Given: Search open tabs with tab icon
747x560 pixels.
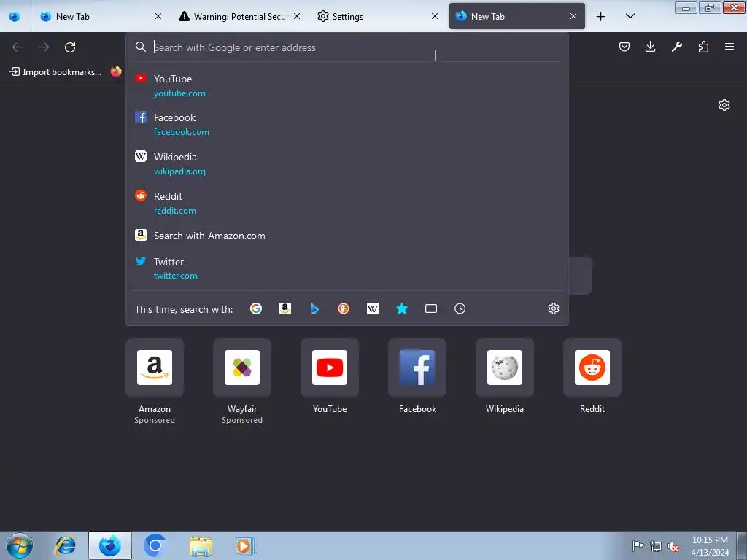Looking at the screenshot, I should click(430, 308).
